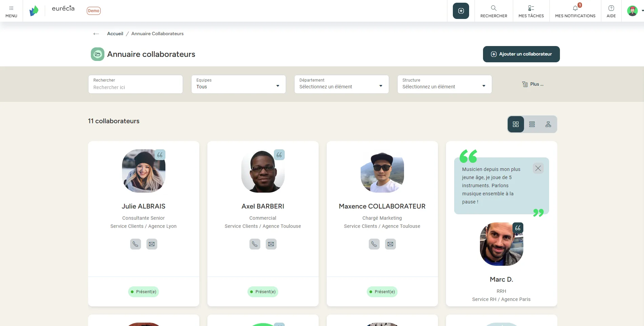Click the 'RRH' job title
This screenshot has width=644, height=326.
pyautogui.click(x=502, y=291)
